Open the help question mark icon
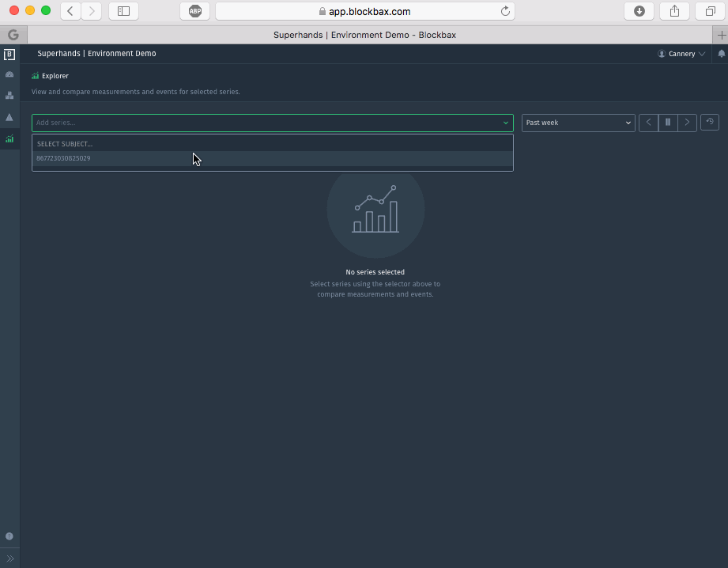The height and width of the screenshot is (568, 728). click(9, 536)
